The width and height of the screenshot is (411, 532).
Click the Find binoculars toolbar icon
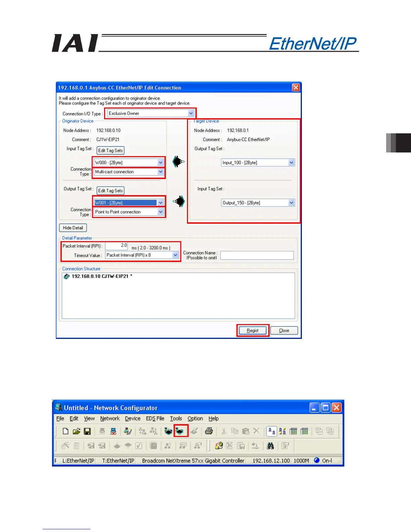pyautogui.click(x=270, y=446)
